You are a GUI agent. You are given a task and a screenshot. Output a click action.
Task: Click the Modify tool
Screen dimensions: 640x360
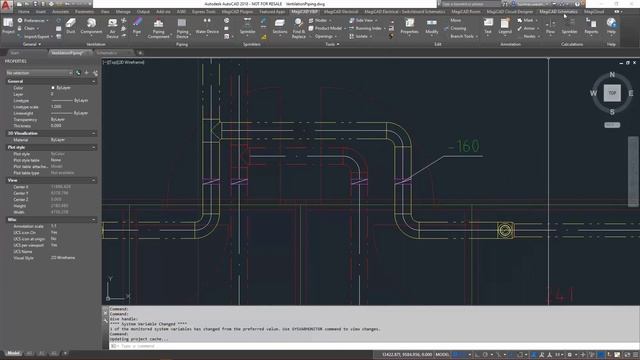(x=431, y=26)
